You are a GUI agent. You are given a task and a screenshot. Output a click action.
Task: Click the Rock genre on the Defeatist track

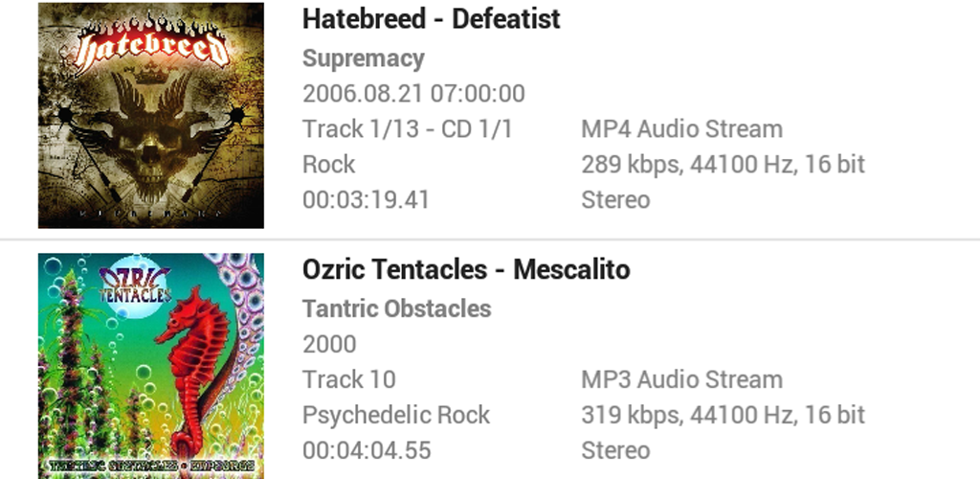(328, 164)
